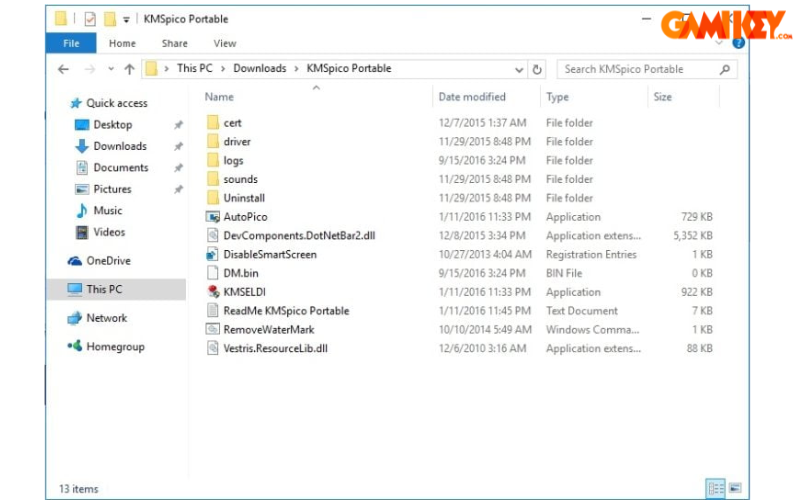
Task: Click "5,352 KB" size cell
Action: pyautogui.click(x=693, y=235)
